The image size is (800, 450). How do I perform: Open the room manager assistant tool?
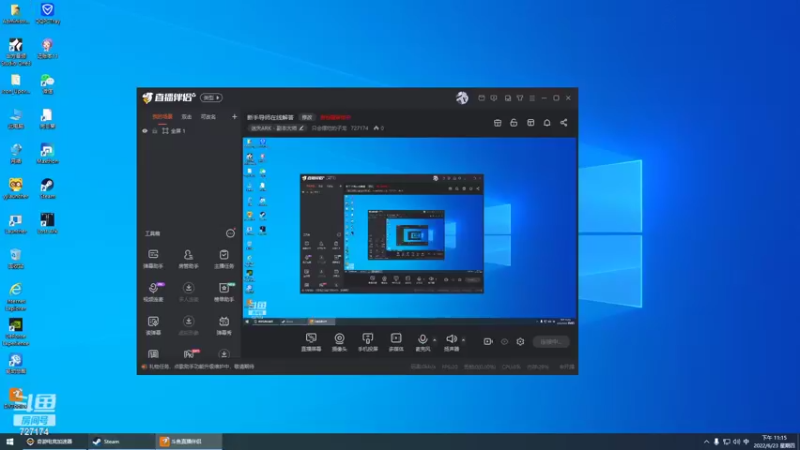[x=188, y=259]
